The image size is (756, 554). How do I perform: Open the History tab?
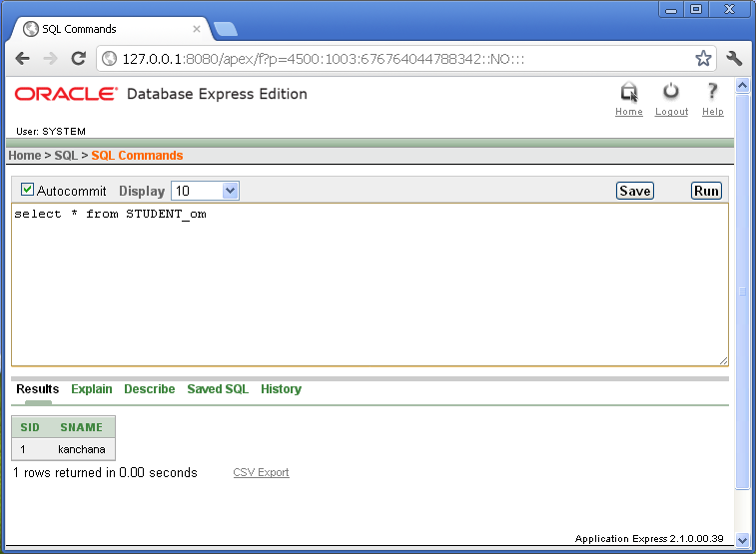pyautogui.click(x=281, y=389)
